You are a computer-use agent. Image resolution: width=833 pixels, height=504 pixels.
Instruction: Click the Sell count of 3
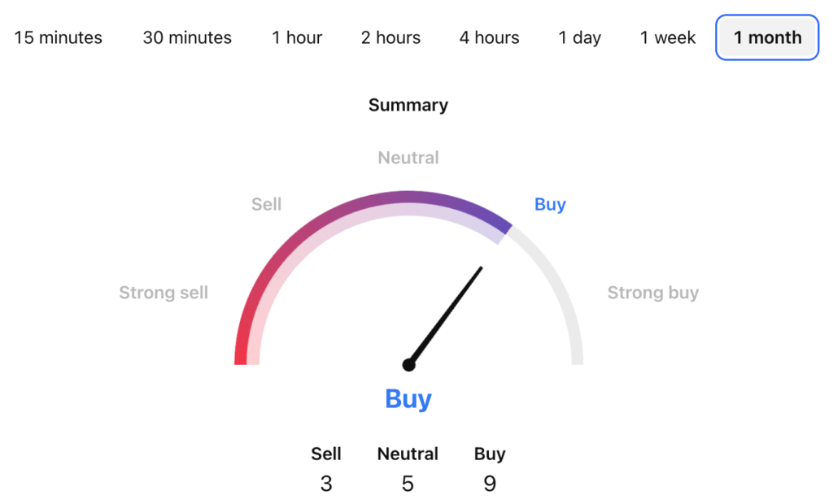coord(326,484)
